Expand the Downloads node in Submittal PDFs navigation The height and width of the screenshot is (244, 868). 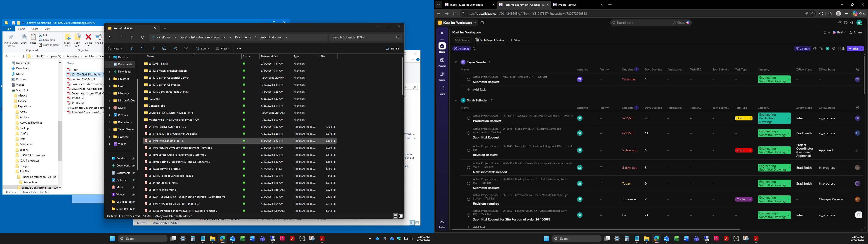coord(109,72)
